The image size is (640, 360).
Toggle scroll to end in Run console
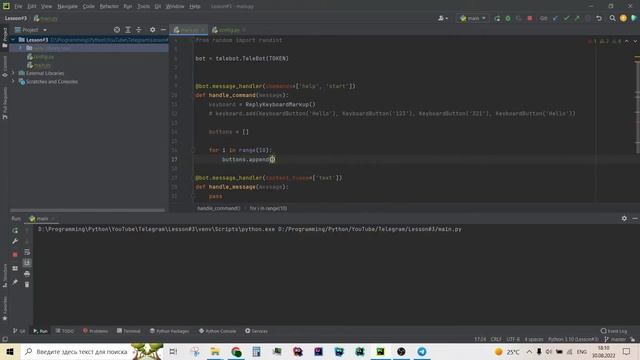[x=27, y=263]
